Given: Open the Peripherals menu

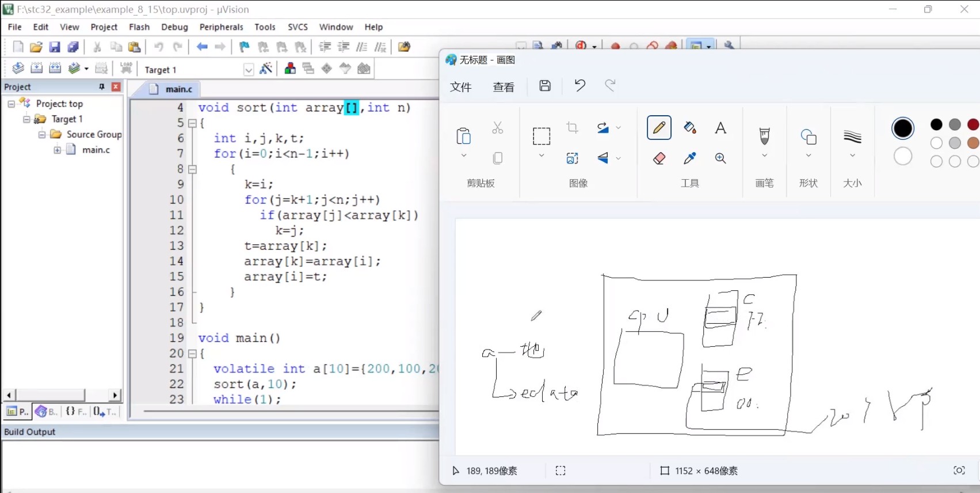Looking at the screenshot, I should tap(221, 27).
